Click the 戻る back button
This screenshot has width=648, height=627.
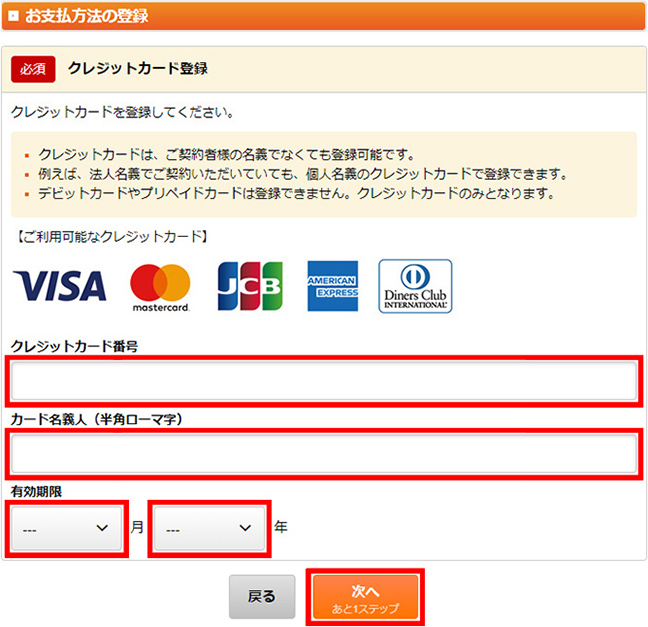click(x=262, y=596)
